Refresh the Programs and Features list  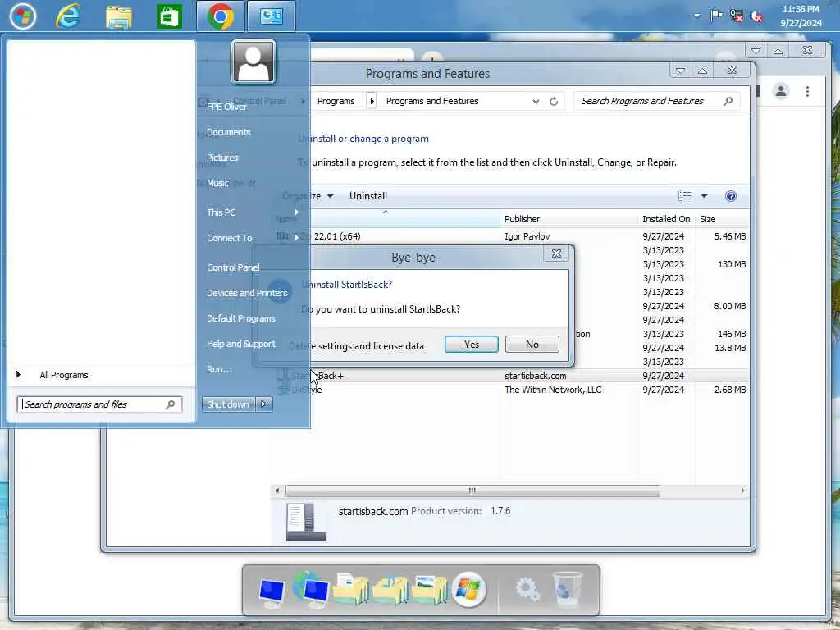click(x=554, y=101)
